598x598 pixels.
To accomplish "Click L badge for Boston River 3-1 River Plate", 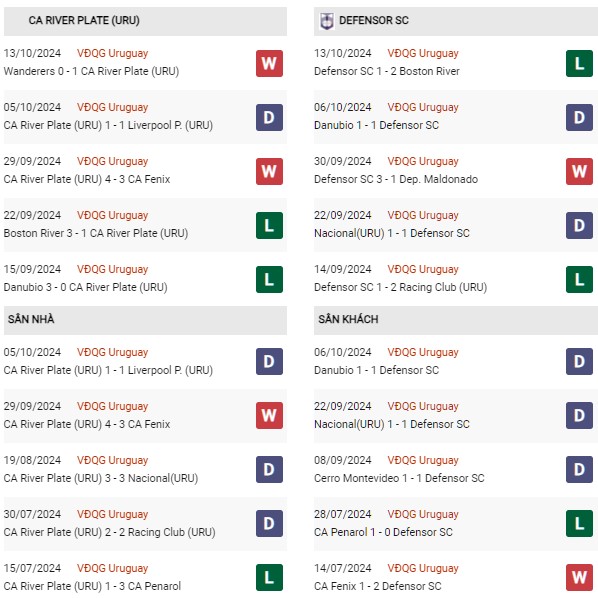I will [x=269, y=225].
